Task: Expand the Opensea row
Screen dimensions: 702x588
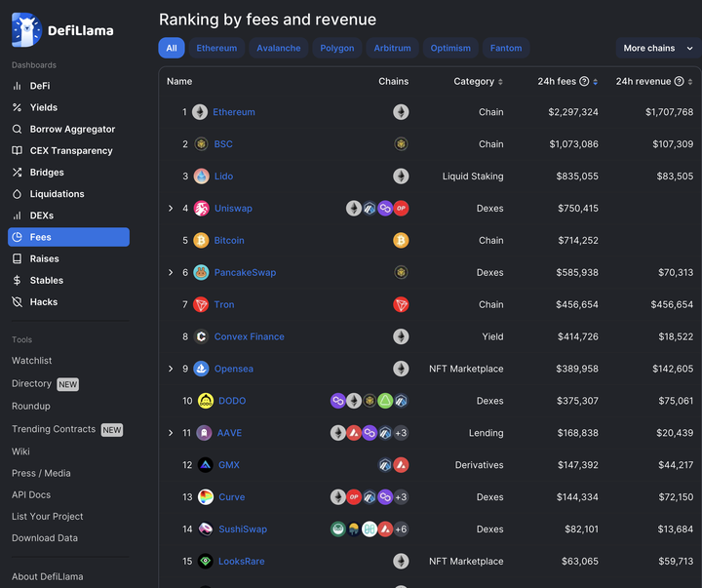Action: (x=171, y=369)
